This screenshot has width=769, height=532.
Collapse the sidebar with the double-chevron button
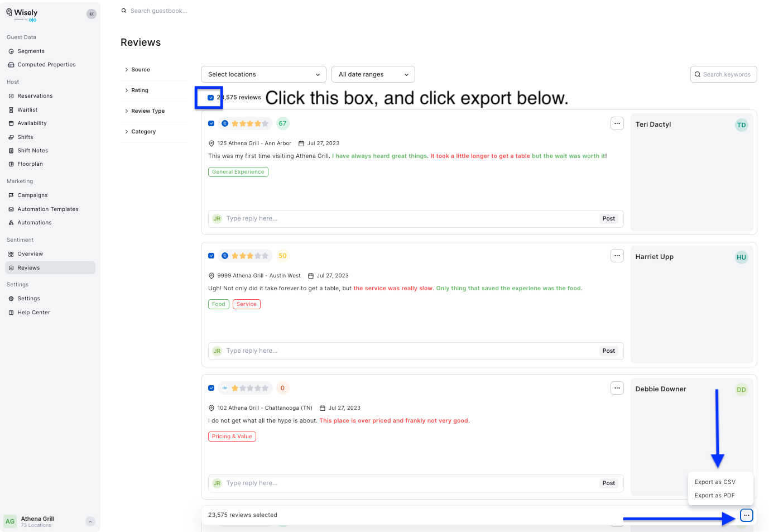(92, 14)
